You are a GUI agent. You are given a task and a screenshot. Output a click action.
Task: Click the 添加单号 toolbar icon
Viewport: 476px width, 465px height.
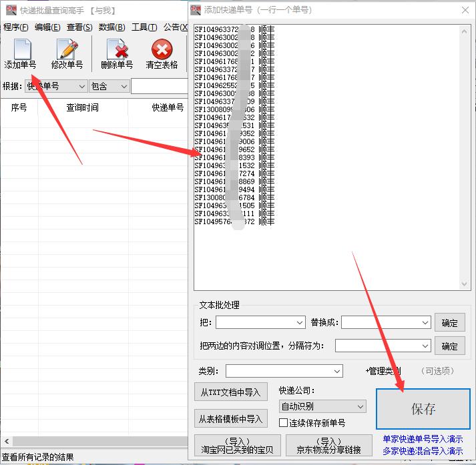tap(21, 54)
